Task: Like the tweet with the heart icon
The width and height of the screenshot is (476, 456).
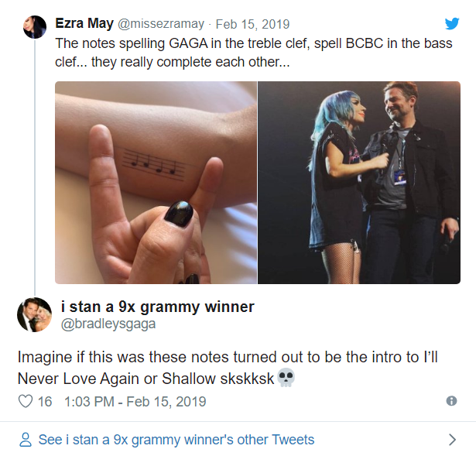Action: pos(26,401)
